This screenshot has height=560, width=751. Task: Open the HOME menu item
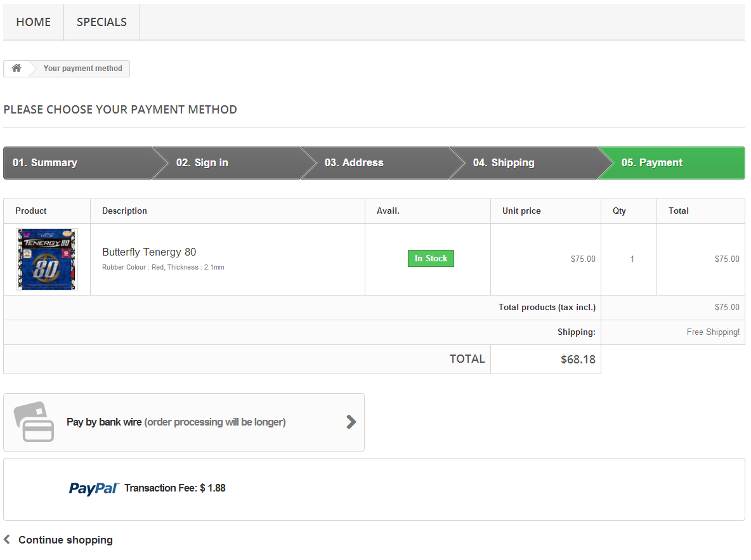(x=33, y=22)
